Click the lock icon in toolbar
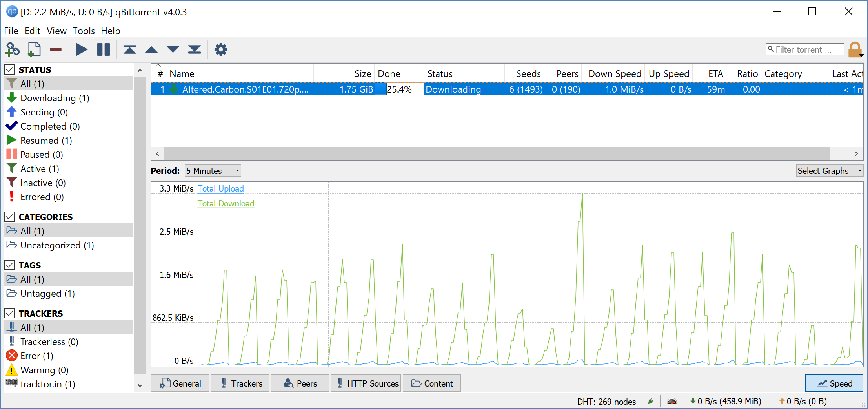This screenshot has height=409, width=868. click(855, 50)
